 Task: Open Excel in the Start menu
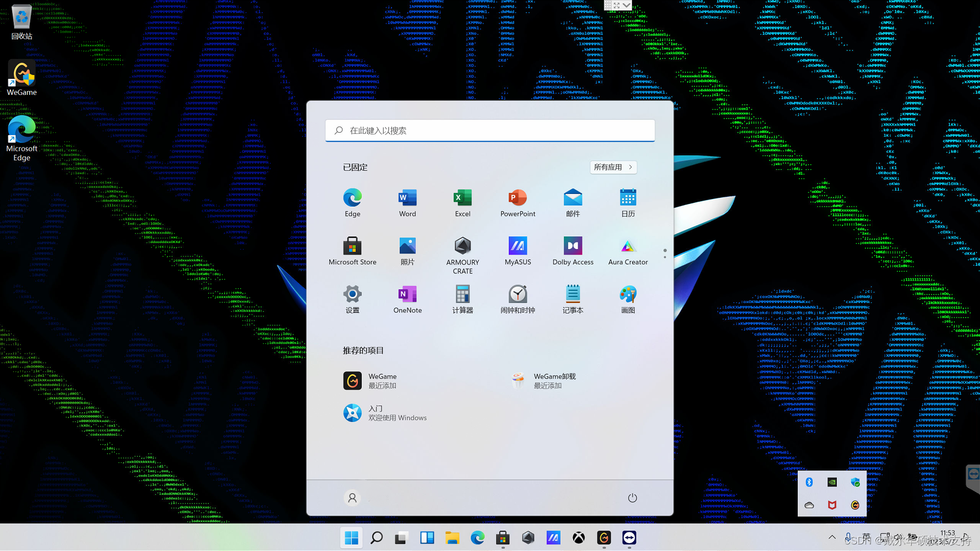click(x=462, y=203)
